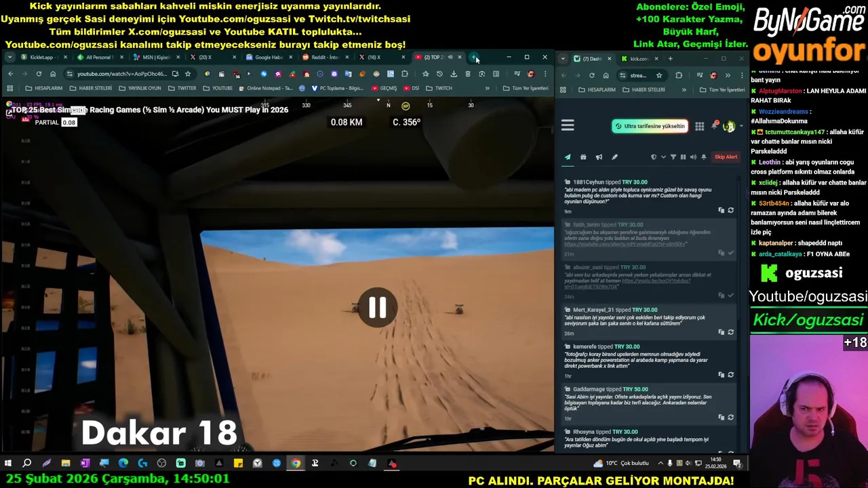
Task: Open Online Notepad bookmark
Action: tap(267, 88)
